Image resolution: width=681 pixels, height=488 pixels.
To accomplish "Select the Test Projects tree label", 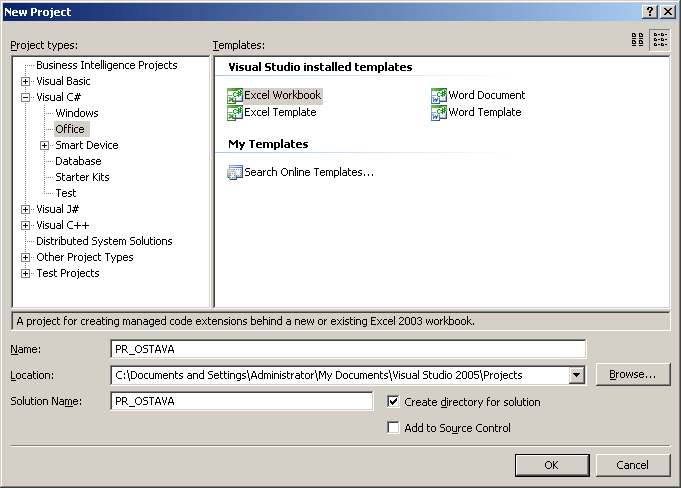I will 68,273.
